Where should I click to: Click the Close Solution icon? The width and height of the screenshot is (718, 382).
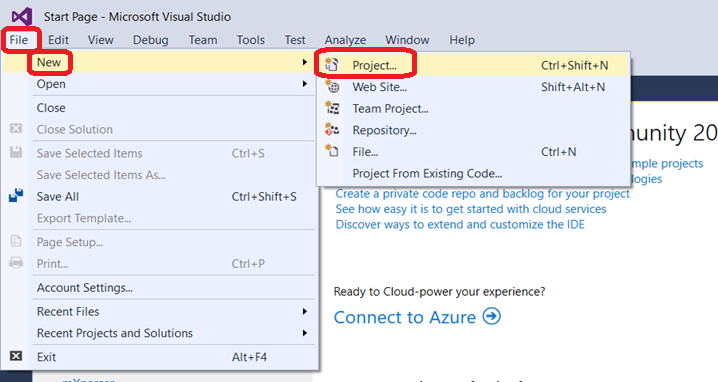point(16,128)
